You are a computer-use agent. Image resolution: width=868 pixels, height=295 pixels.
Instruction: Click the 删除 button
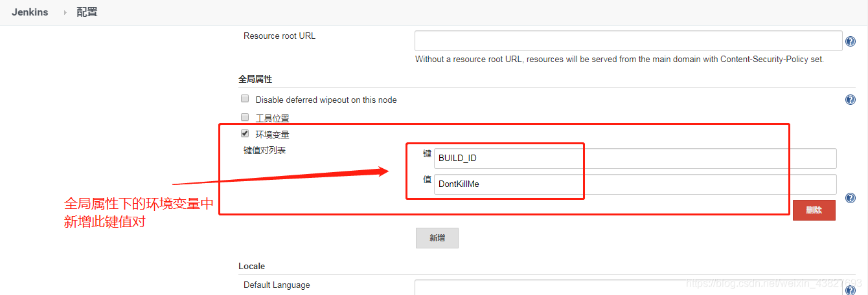point(814,210)
